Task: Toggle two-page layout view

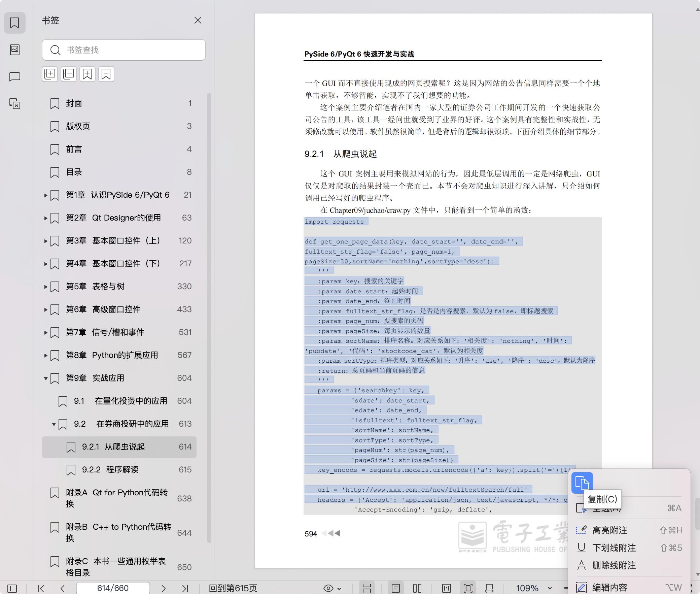Action: coord(417,588)
